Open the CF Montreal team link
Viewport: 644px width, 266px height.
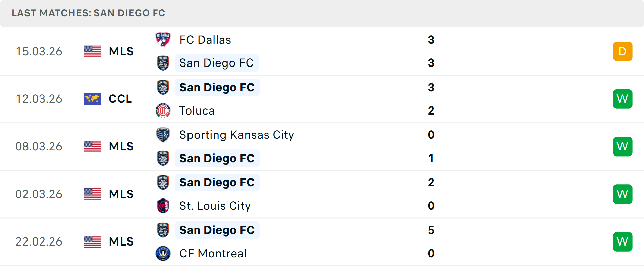213,254
